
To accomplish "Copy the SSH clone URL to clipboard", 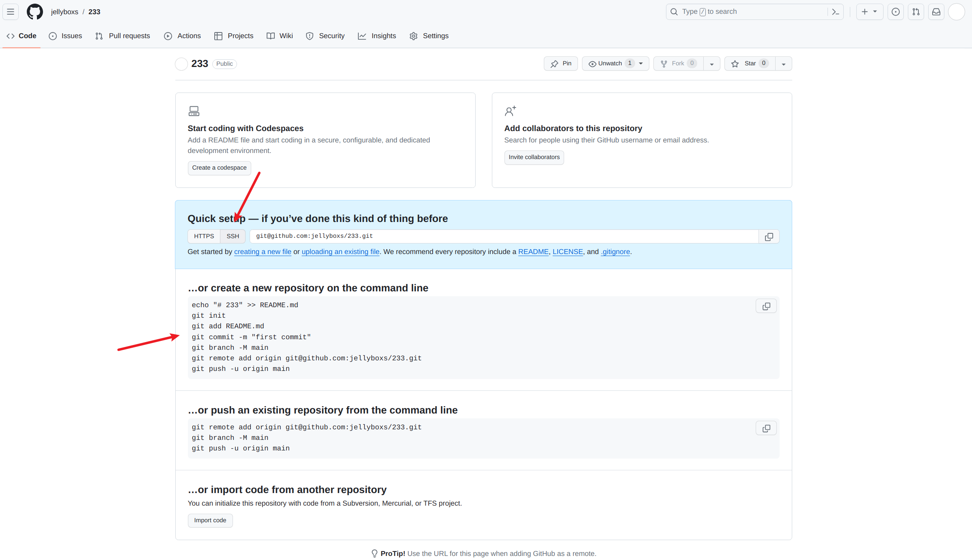I will click(x=769, y=237).
